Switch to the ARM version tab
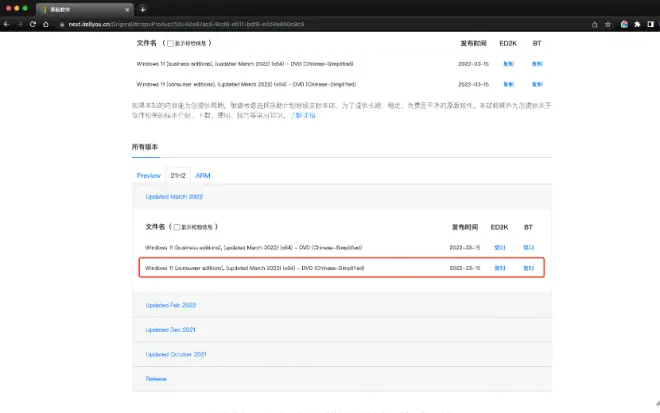This screenshot has width=660, height=413. tap(203, 176)
